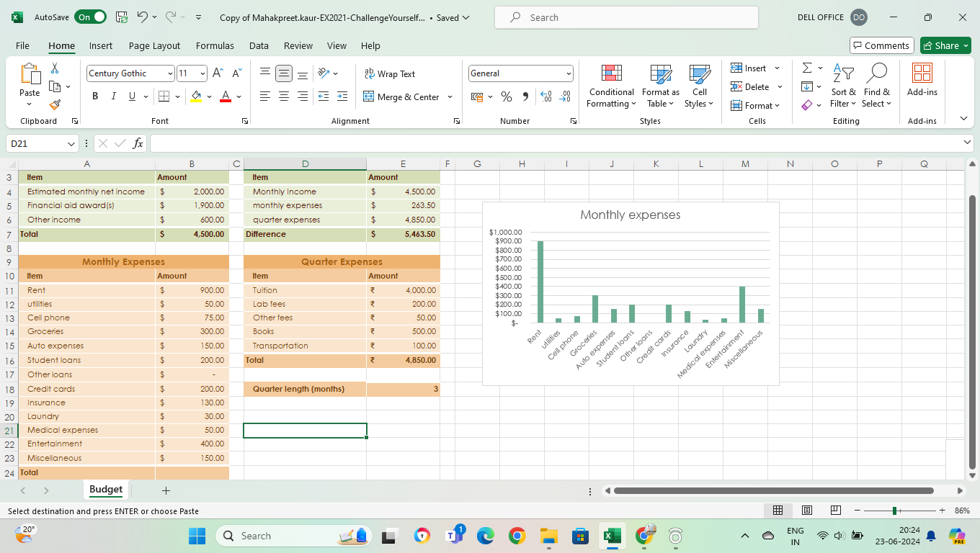Switch to Normal view icon
Screen dimensions: 980x553
coord(778,511)
